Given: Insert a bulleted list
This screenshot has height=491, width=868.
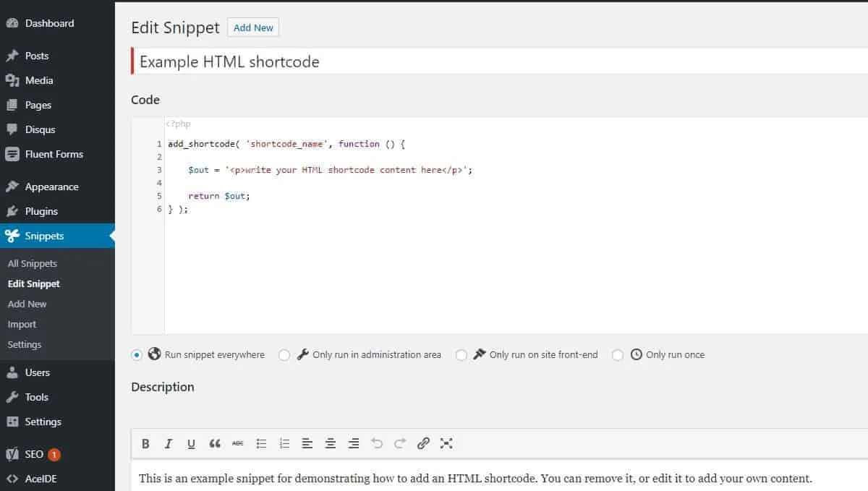Looking at the screenshot, I should pos(262,443).
